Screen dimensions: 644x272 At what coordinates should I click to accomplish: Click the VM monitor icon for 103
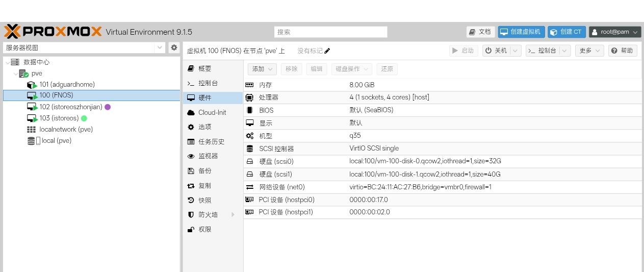point(33,118)
